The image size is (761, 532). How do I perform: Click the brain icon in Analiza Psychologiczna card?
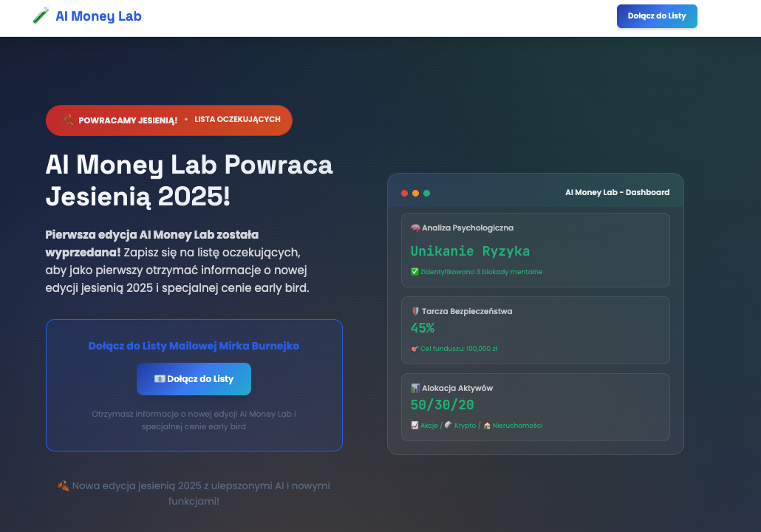click(x=415, y=228)
